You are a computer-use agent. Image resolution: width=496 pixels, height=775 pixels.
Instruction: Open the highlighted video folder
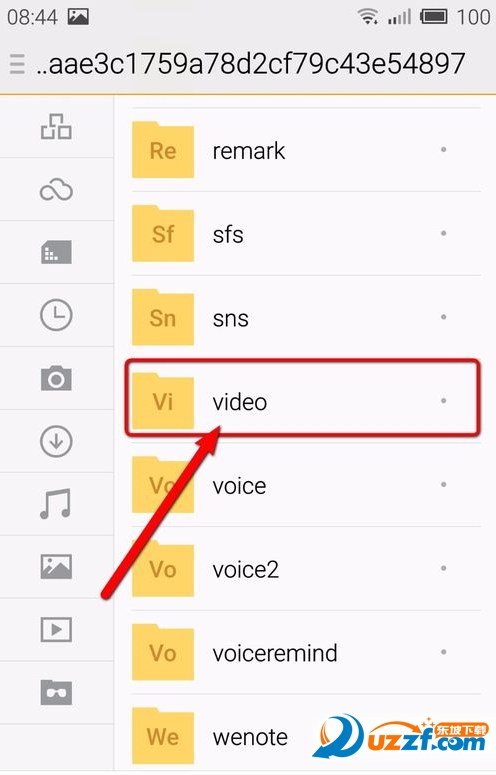tap(302, 399)
